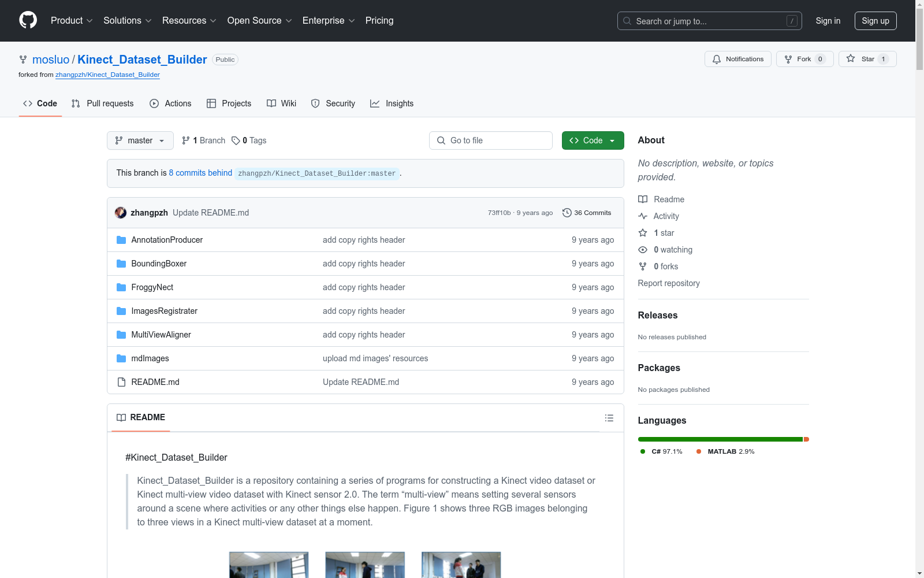Open the Releases section heading link

click(x=658, y=315)
